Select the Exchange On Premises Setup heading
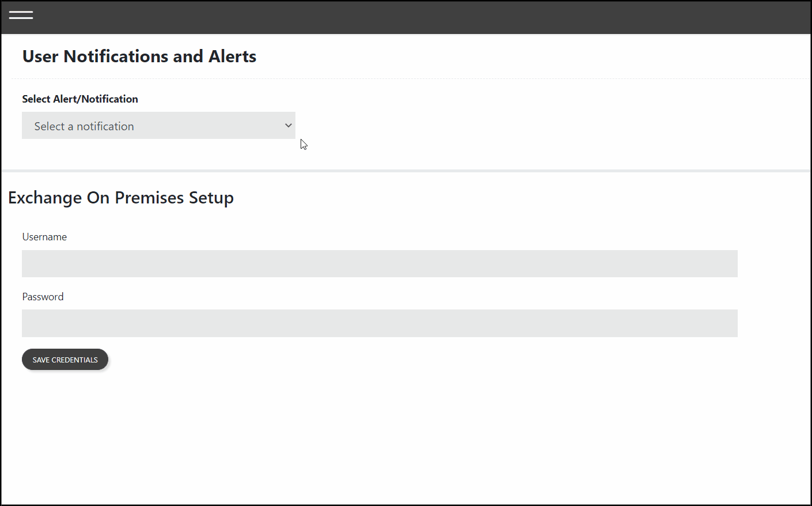Image resolution: width=812 pixels, height=506 pixels. tap(121, 198)
